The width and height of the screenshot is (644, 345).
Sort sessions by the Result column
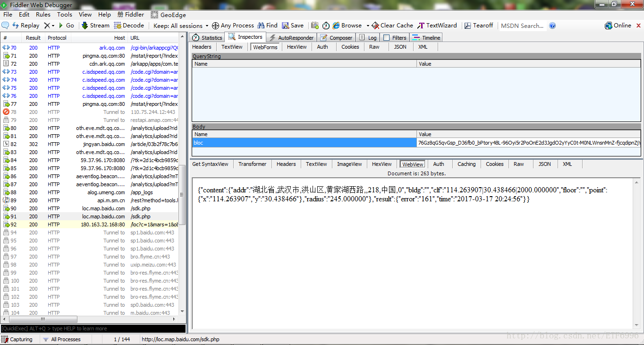[x=33, y=38]
